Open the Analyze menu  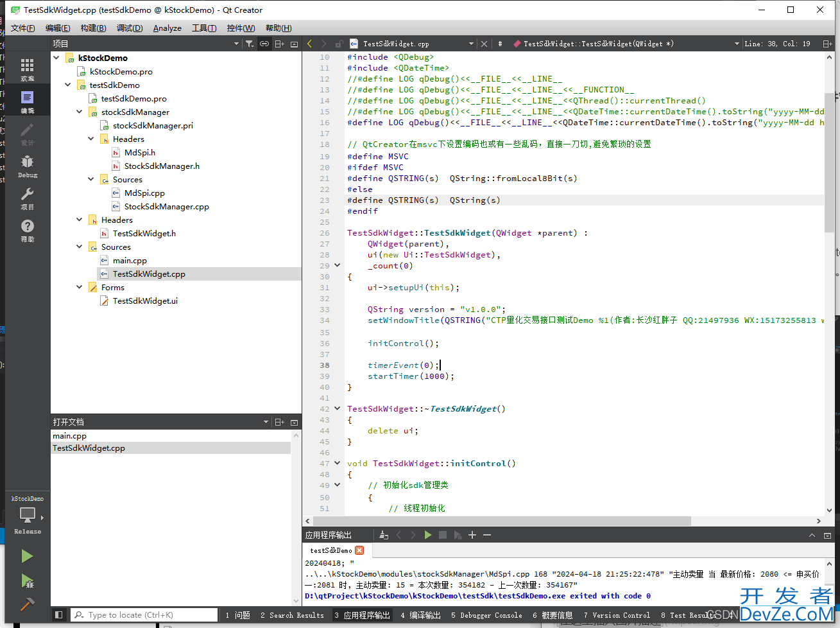point(167,28)
